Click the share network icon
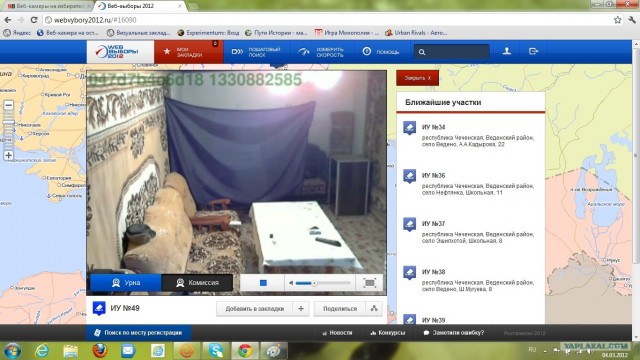 pos(374,309)
